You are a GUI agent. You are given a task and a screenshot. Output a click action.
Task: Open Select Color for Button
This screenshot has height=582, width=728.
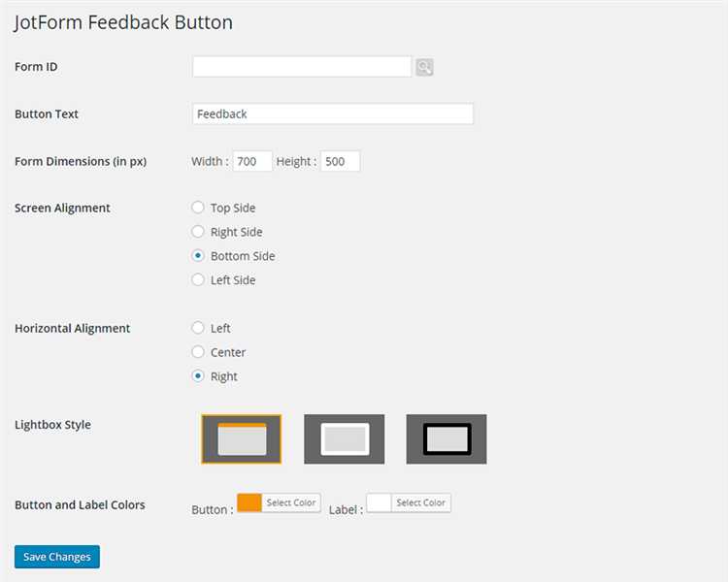[291, 502]
